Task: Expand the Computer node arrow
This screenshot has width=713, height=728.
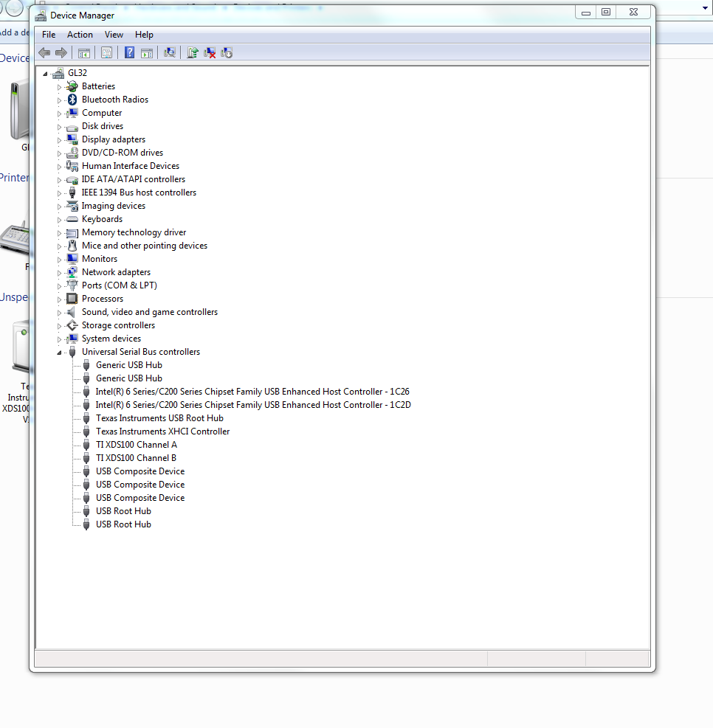Action: [x=59, y=114]
